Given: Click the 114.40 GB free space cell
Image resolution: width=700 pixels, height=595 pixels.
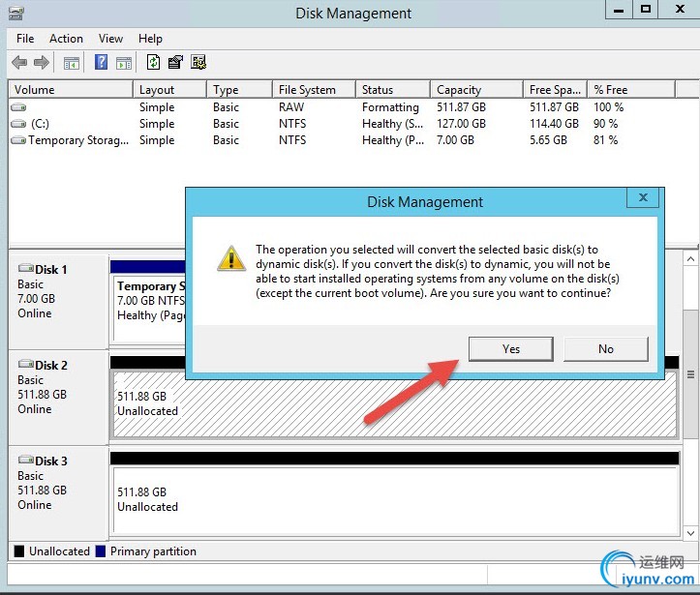Looking at the screenshot, I should [x=554, y=124].
